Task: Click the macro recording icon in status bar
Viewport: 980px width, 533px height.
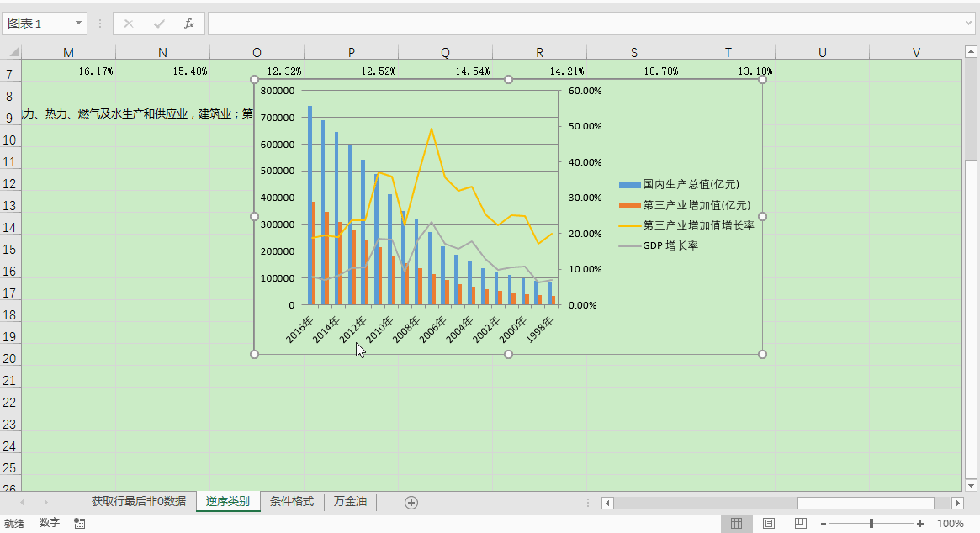Action: click(x=80, y=523)
